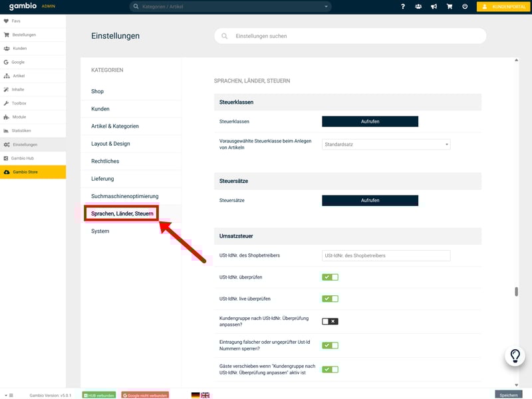The image size is (532, 399).
Task: Toggle USt-IdNr. live überprüfen switch
Action: (x=330, y=299)
